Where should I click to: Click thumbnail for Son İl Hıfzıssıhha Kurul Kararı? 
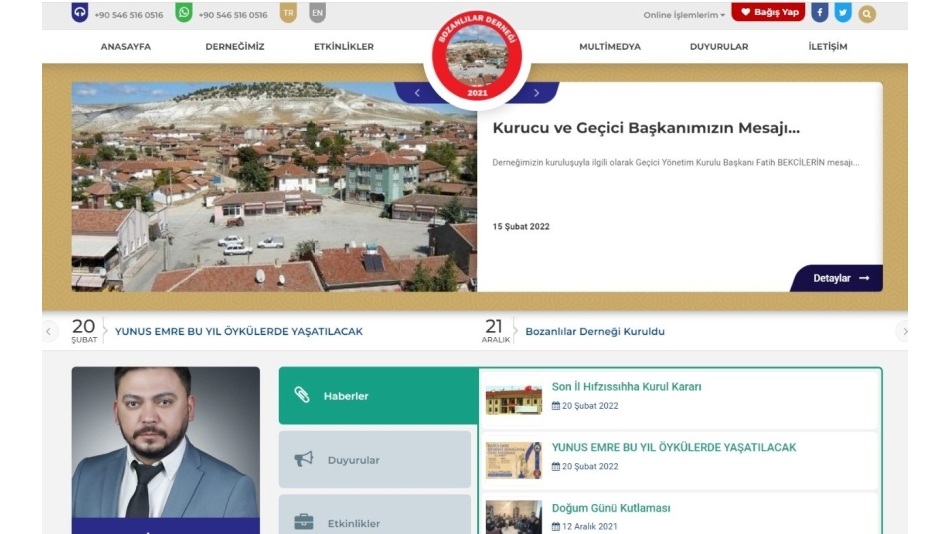513,398
